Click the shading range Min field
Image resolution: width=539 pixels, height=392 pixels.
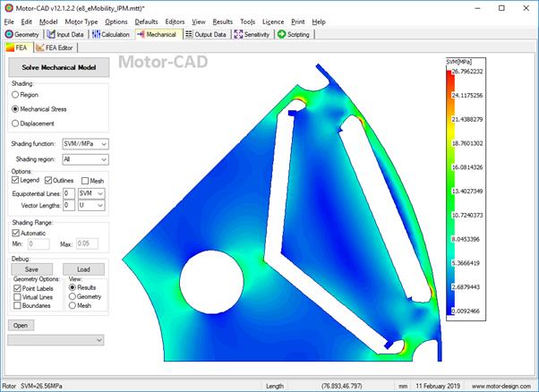[x=38, y=244]
